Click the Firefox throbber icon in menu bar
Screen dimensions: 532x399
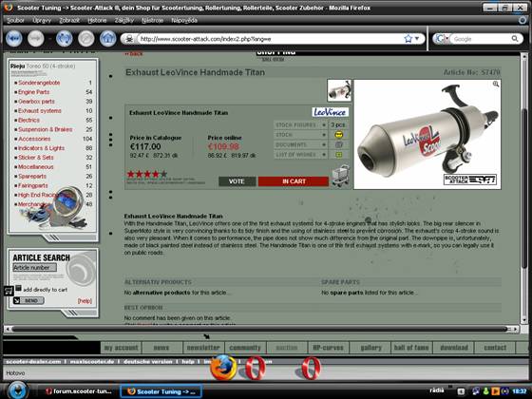[x=522, y=20]
